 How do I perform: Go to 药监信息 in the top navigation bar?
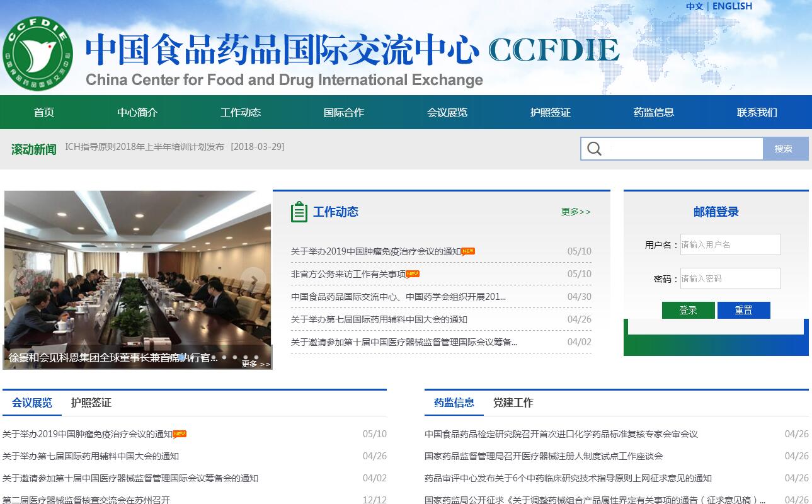(x=653, y=112)
